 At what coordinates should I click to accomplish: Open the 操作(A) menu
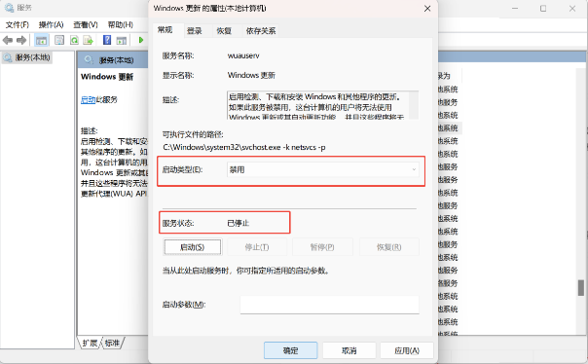coord(51,24)
